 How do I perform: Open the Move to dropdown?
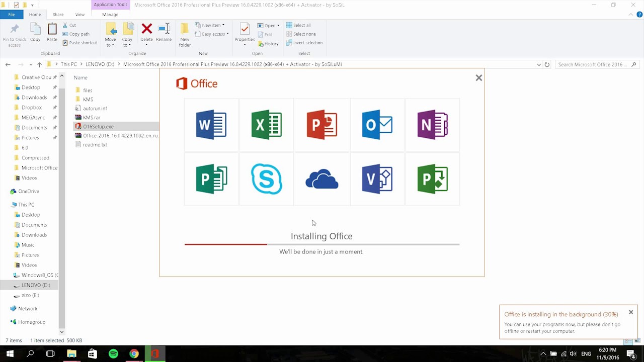tap(110, 35)
